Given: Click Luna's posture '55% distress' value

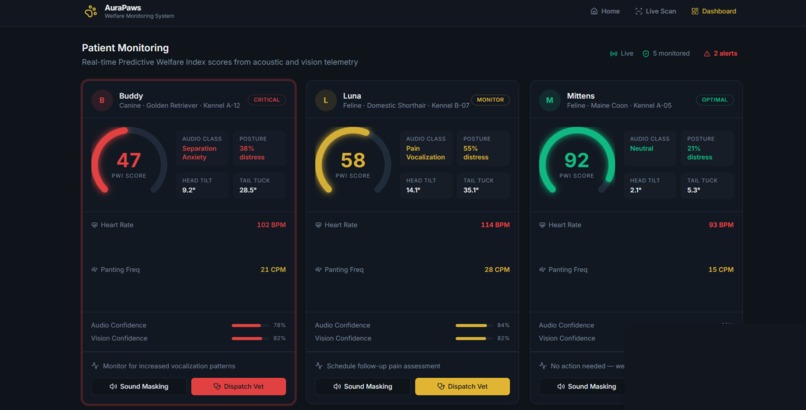Looking at the screenshot, I should click(475, 153).
